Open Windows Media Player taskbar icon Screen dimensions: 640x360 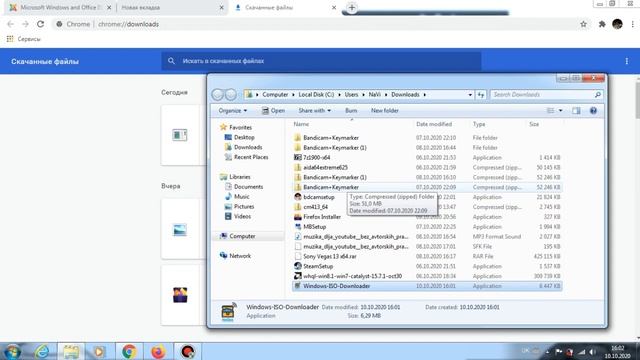point(99,351)
